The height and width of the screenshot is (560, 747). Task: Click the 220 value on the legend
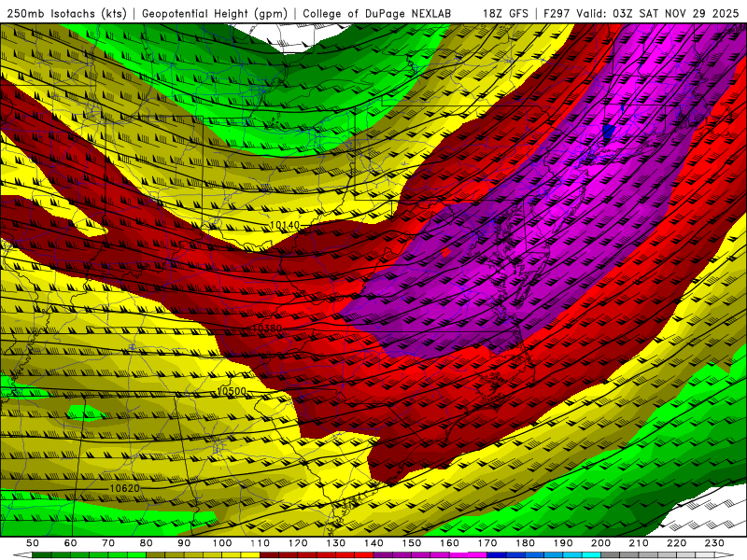(x=676, y=543)
